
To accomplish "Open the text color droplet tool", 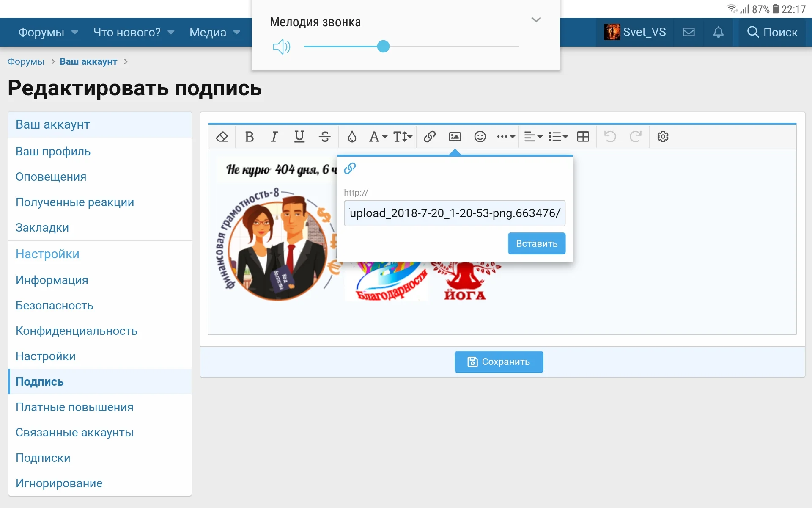I will tap(352, 137).
